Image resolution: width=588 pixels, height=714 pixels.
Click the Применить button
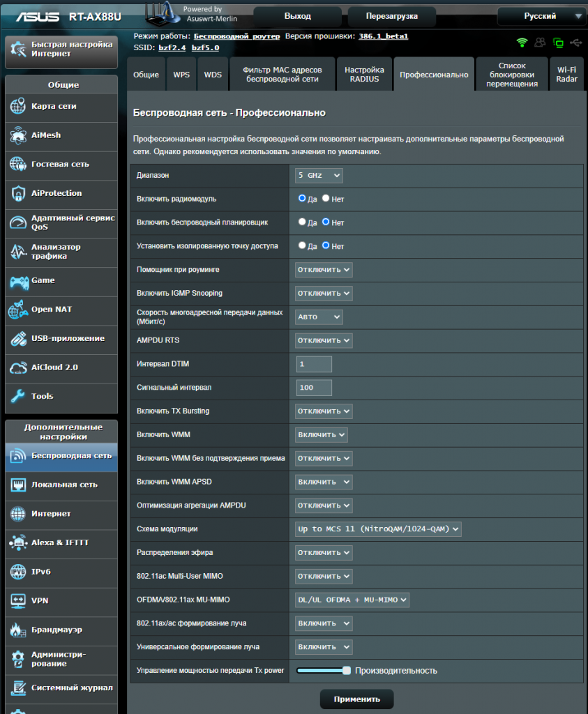(x=356, y=699)
